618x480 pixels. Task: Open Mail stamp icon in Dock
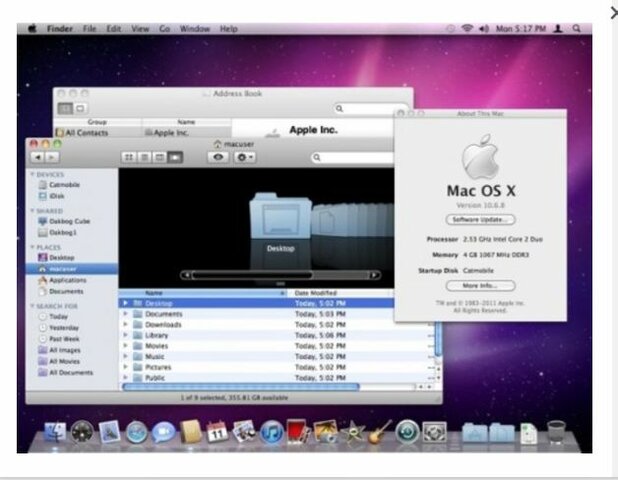[x=109, y=432]
